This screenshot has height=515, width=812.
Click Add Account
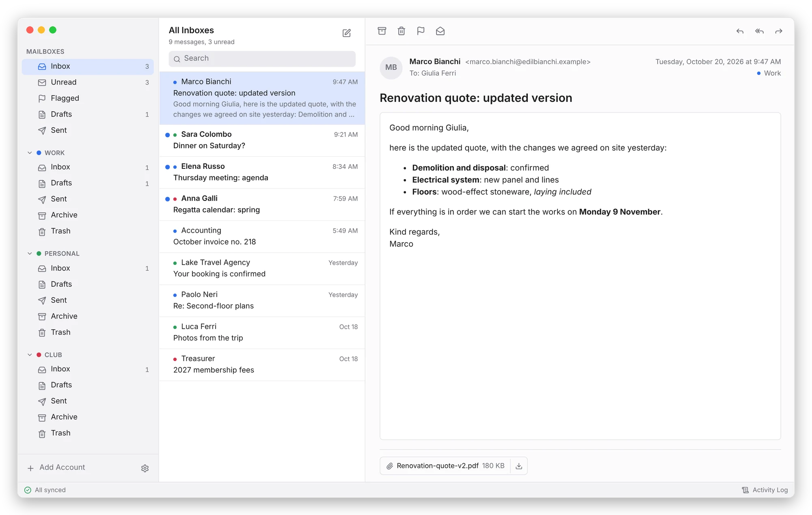click(56, 467)
